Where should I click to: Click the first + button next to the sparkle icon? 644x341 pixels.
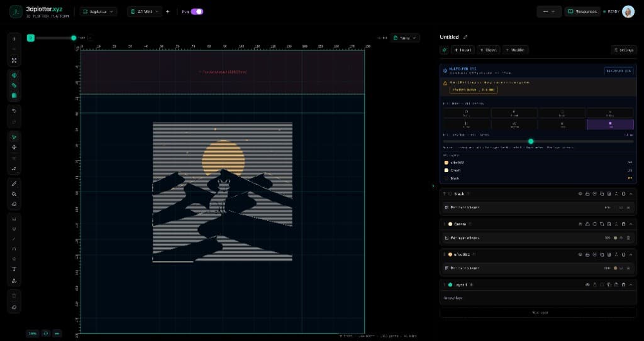462,50
